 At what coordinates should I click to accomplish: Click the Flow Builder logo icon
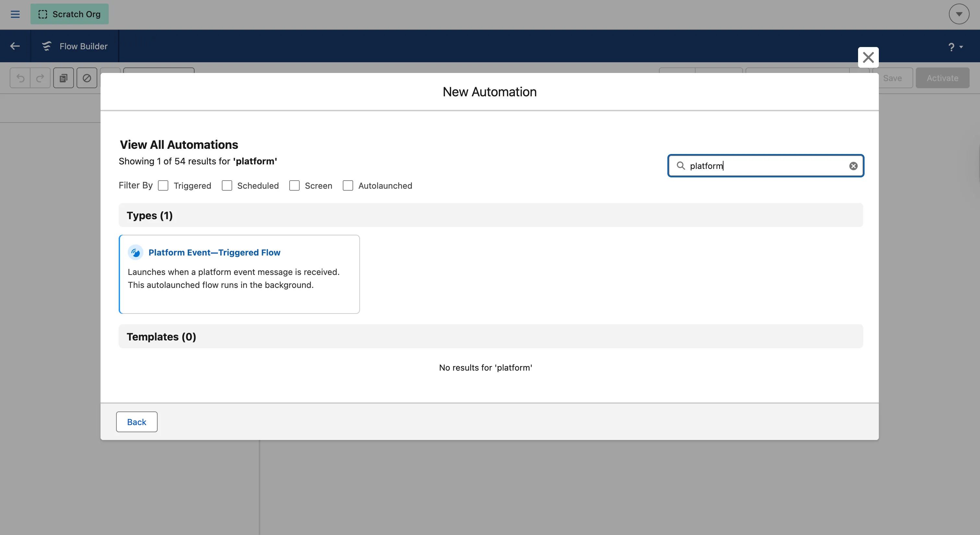click(x=47, y=46)
